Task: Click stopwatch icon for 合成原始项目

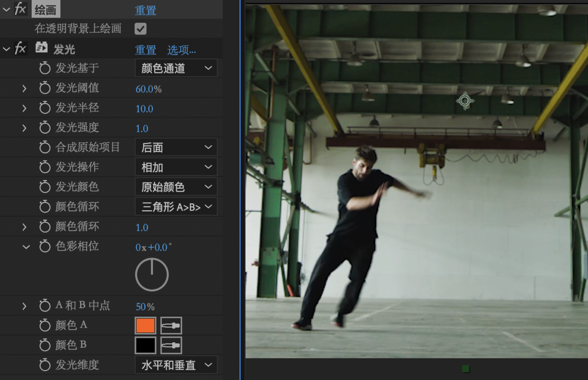Action: click(45, 147)
